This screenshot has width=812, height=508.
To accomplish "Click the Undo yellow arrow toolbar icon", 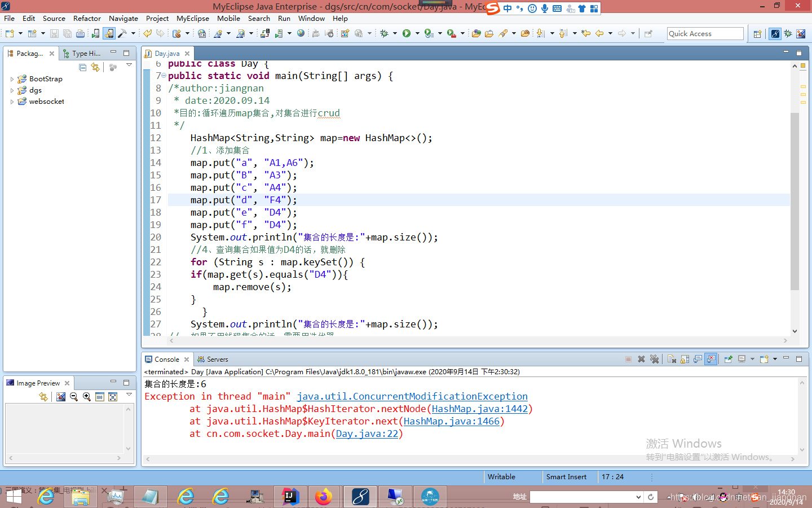I will pyautogui.click(x=147, y=34).
